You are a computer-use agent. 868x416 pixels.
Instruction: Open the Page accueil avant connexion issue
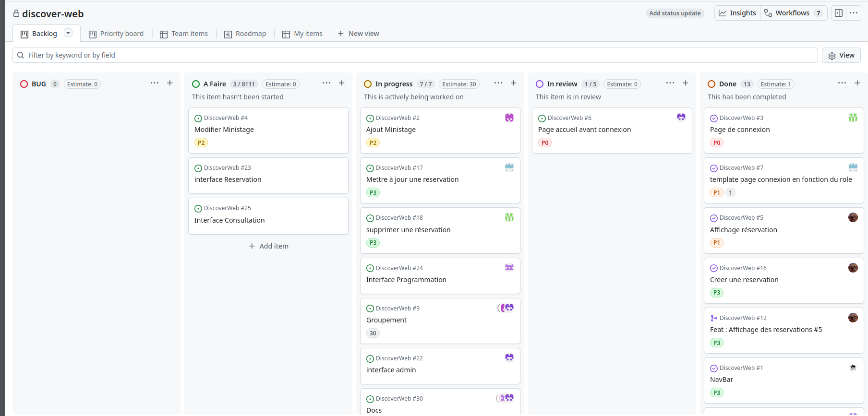tap(584, 130)
